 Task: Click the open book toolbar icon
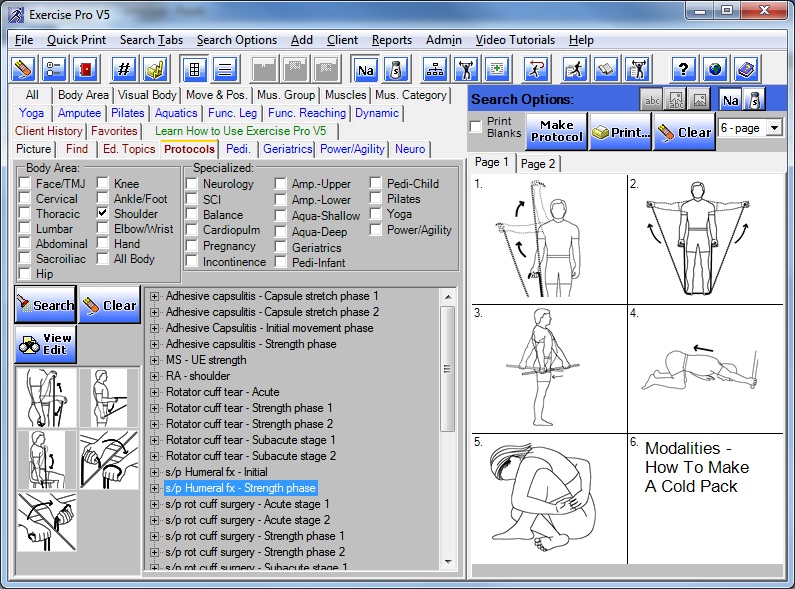click(606, 69)
